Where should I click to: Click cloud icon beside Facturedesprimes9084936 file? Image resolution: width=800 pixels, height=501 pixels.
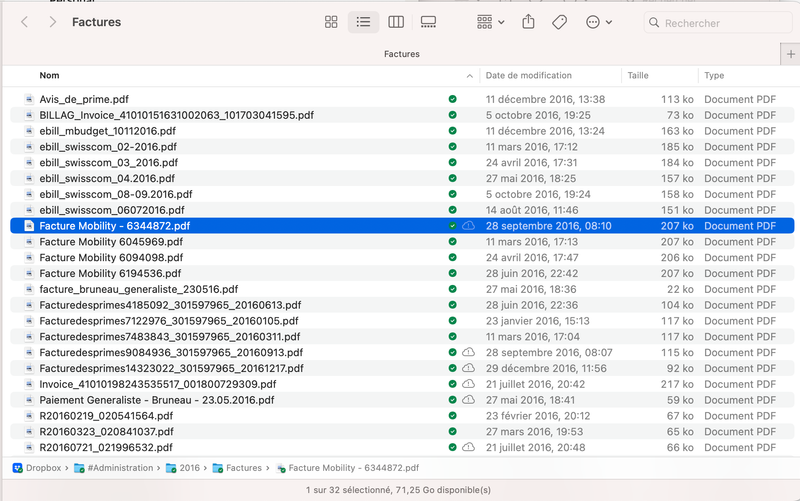(x=468, y=353)
